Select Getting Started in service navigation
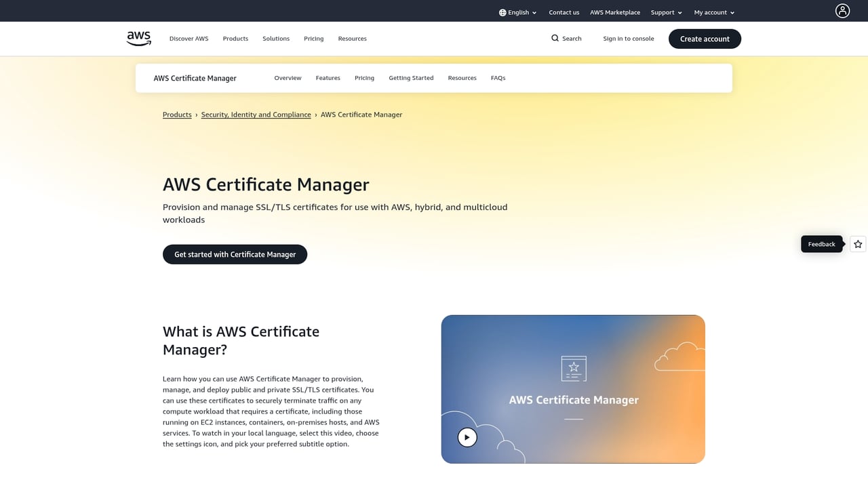Viewport: 868px width, 488px height. click(x=411, y=78)
